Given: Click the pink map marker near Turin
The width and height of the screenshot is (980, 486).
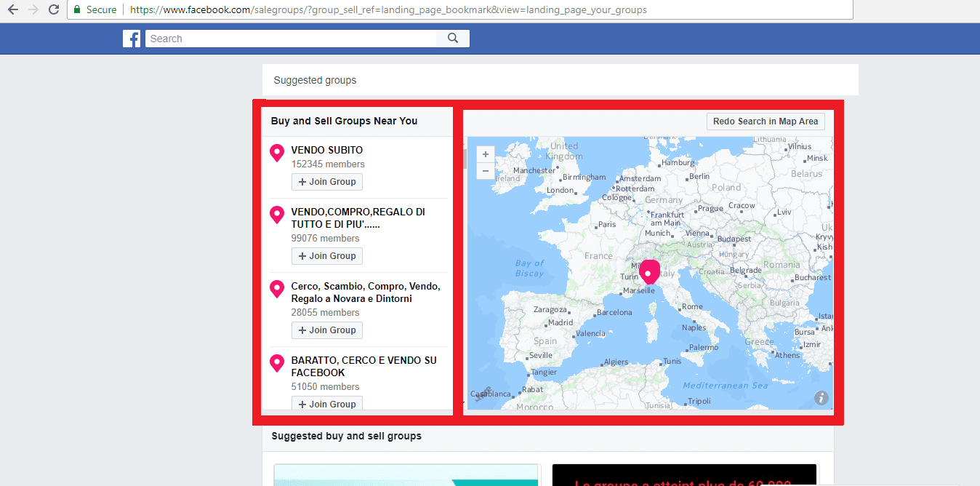Looking at the screenshot, I should coord(648,271).
